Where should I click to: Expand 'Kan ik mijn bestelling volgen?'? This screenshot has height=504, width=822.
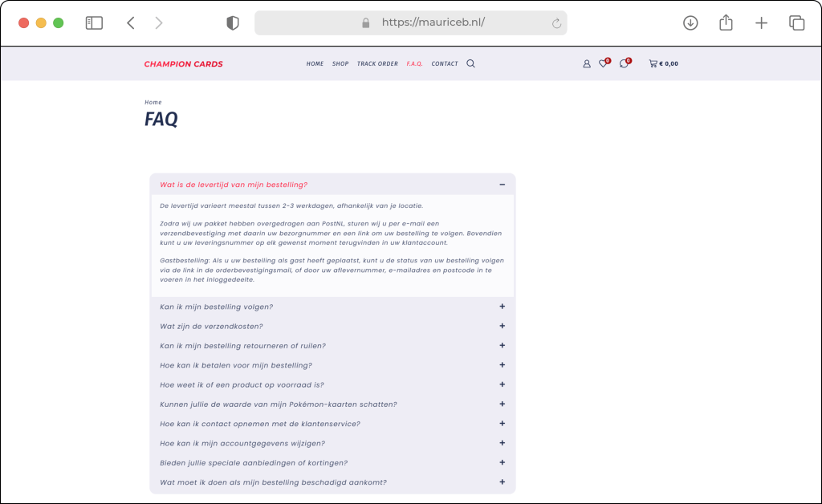tap(333, 307)
